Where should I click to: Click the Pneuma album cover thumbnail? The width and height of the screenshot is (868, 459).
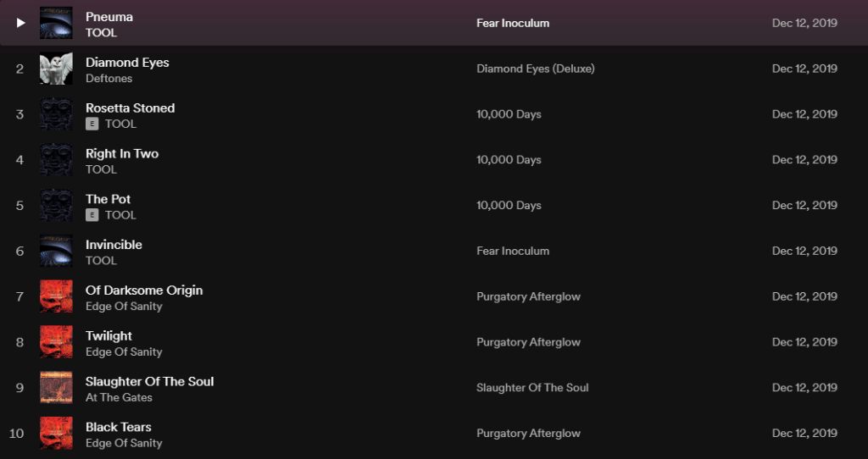(56, 23)
